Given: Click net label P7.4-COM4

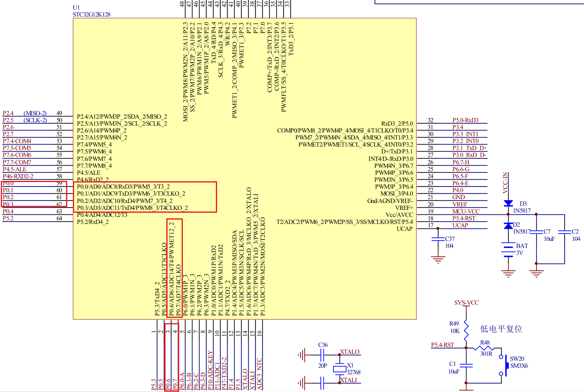Looking at the screenshot, I should pos(17,141).
